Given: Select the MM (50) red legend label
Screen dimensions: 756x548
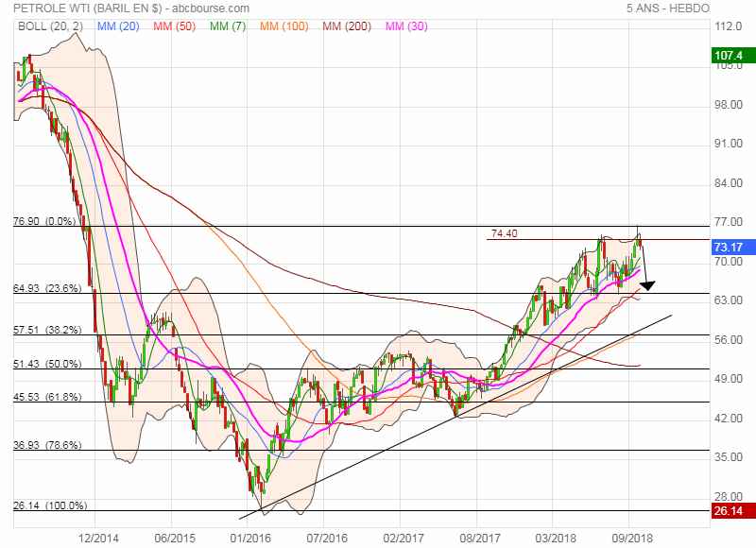Looking at the screenshot, I should 175,26.
